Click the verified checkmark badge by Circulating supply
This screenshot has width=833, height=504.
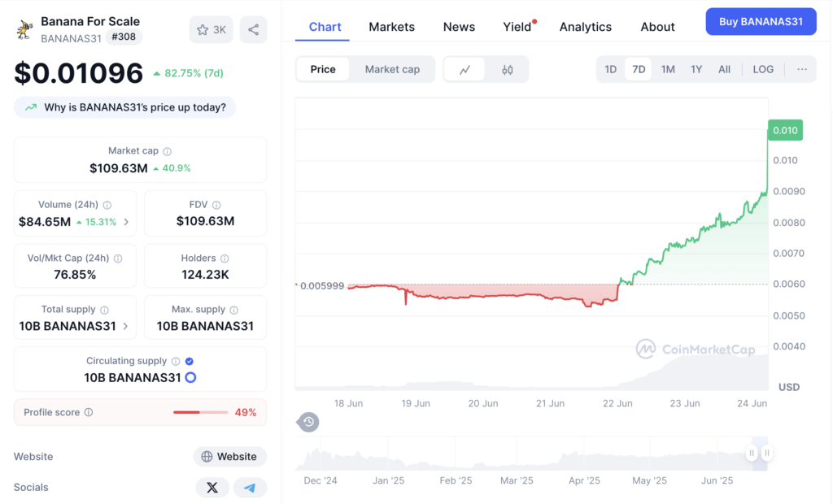(x=189, y=361)
